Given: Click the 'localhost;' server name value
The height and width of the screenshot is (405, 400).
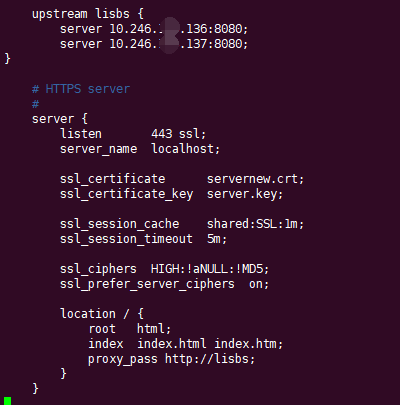Looking at the screenshot, I should (x=186, y=149).
